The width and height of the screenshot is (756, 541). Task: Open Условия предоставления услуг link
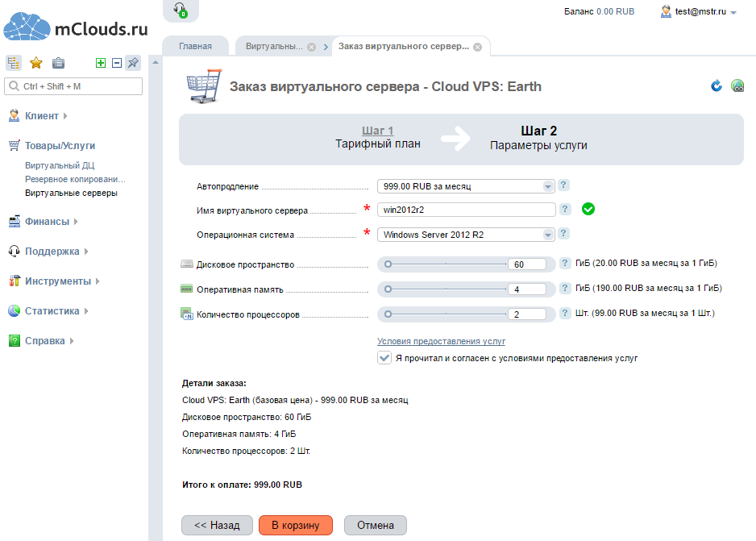coord(441,341)
